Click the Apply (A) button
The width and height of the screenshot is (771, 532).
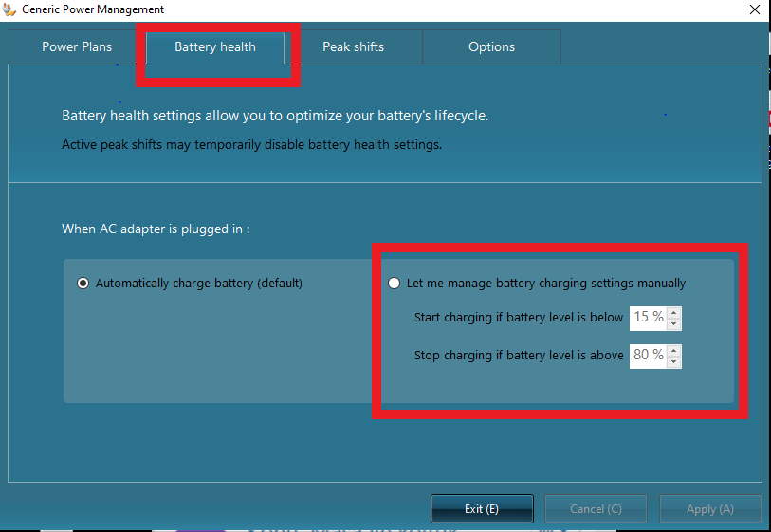tap(710, 509)
